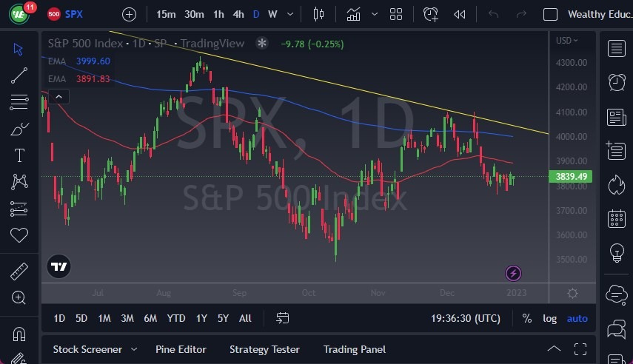Viewport: 633px width, 364px height.
Task: Switch to the Pine Editor tab
Action: [x=181, y=349]
